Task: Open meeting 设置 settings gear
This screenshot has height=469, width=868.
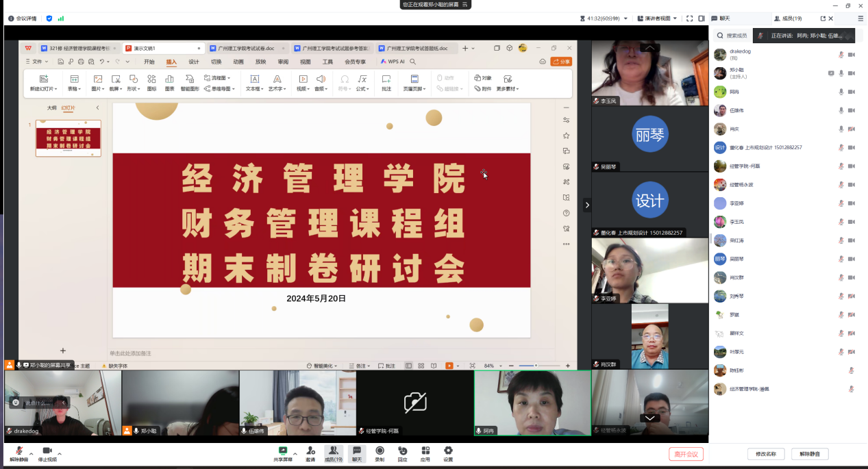Action: [x=448, y=451]
